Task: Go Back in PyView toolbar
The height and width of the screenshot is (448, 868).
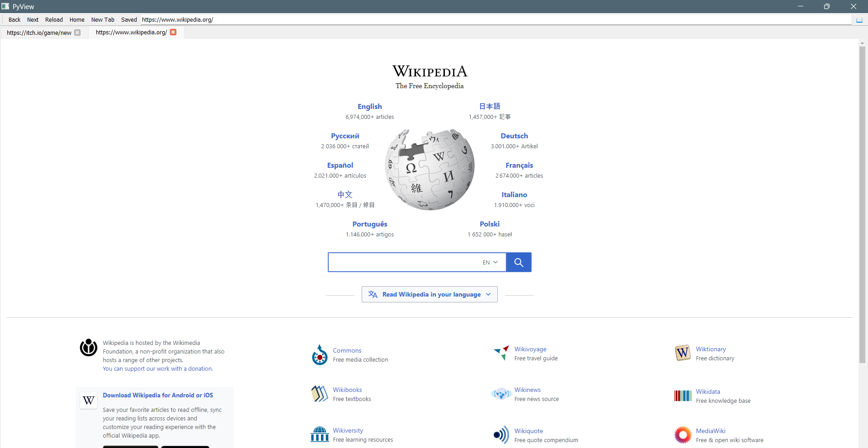Action: coord(14,19)
